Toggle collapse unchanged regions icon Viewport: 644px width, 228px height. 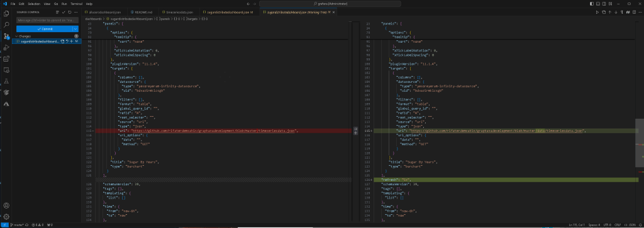coord(628,13)
